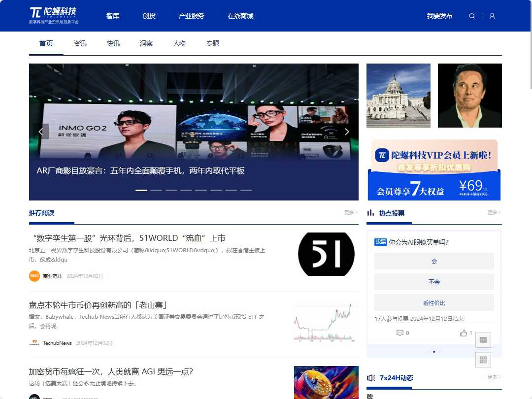Click the 17人参与投票 poll status text
The width and height of the screenshot is (532, 399).
(419, 319)
